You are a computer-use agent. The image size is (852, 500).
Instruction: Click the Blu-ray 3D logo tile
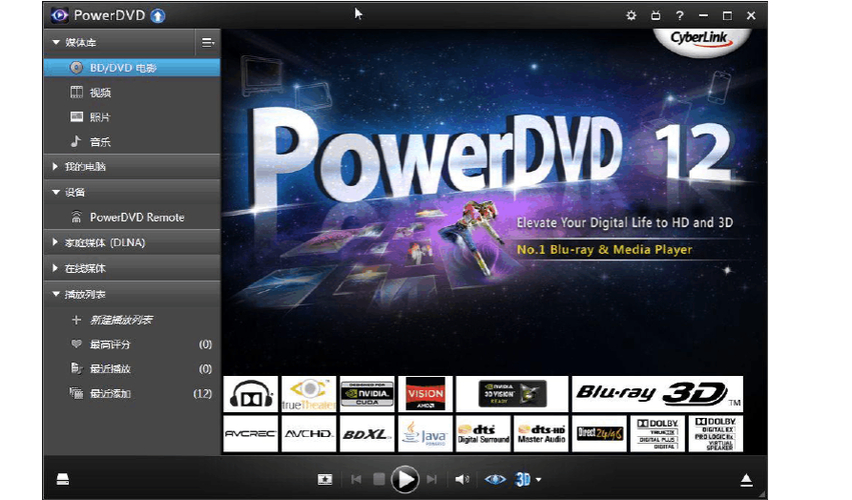point(657,394)
